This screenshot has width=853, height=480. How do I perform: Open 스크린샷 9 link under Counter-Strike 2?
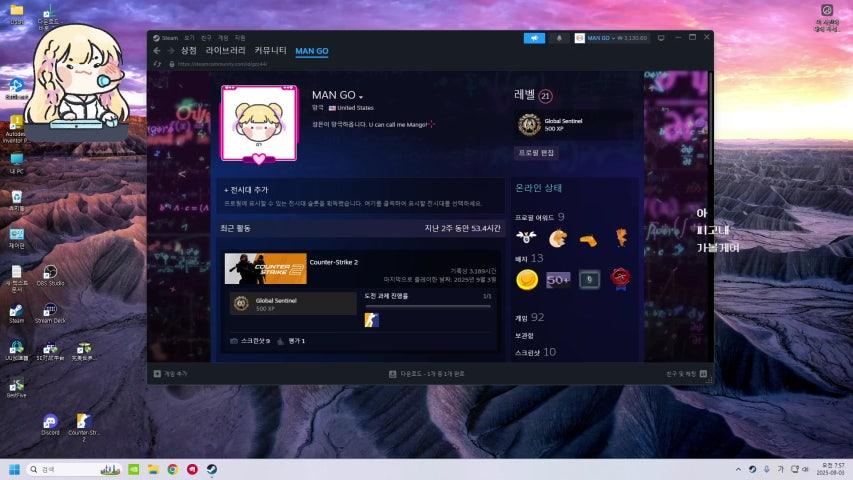click(x=250, y=341)
